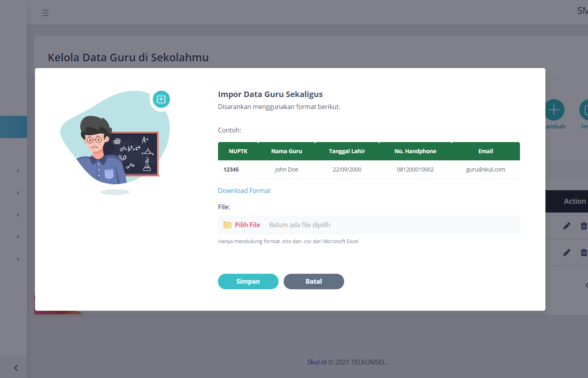
Task: Open the Skul.id link in the footer
Action: coord(317,362)
